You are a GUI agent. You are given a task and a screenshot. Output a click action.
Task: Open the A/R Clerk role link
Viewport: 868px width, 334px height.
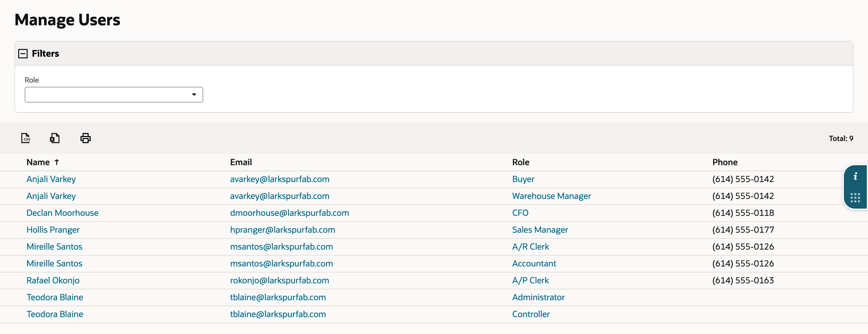point(531,247)
